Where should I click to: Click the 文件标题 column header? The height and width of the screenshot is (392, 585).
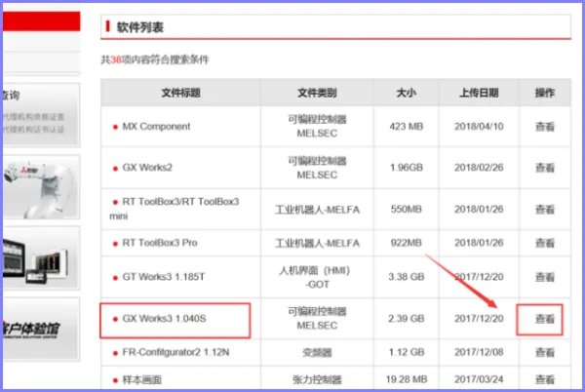(x=180, y=93)
